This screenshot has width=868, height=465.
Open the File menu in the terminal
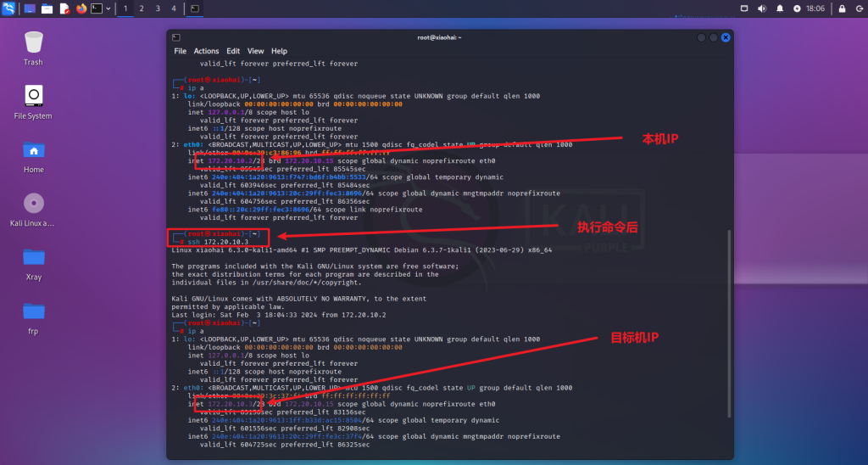pos(180,51)
